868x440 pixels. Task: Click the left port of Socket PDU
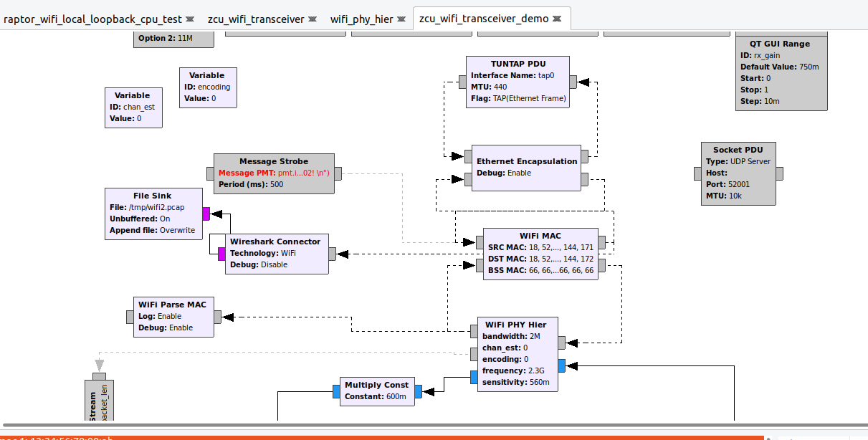[697, 173]
